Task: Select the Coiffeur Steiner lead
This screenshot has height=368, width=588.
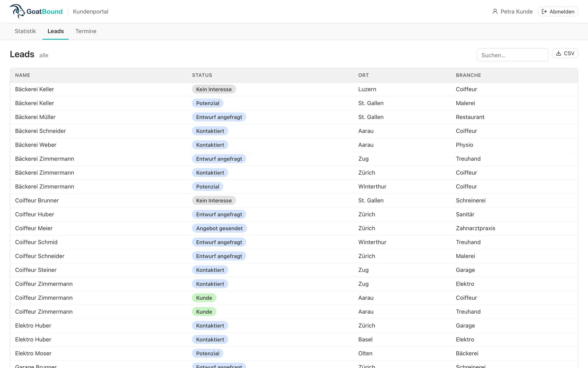Action: coord(294,270)
